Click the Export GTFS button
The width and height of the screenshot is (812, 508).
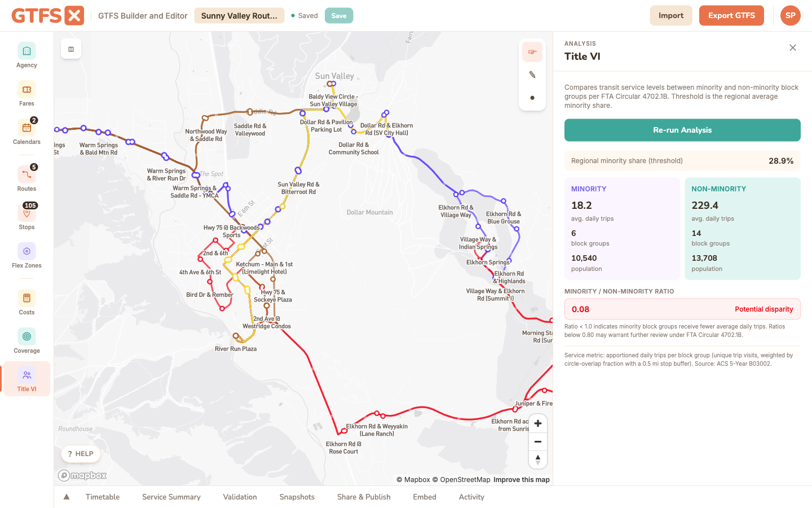click(x=731, y=16)
